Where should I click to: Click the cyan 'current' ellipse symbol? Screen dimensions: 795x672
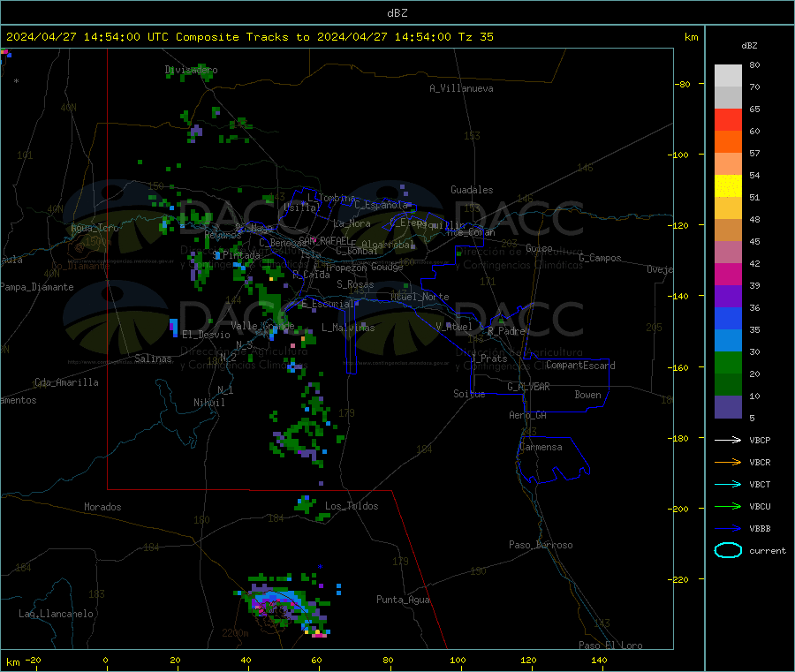(728, 550)
